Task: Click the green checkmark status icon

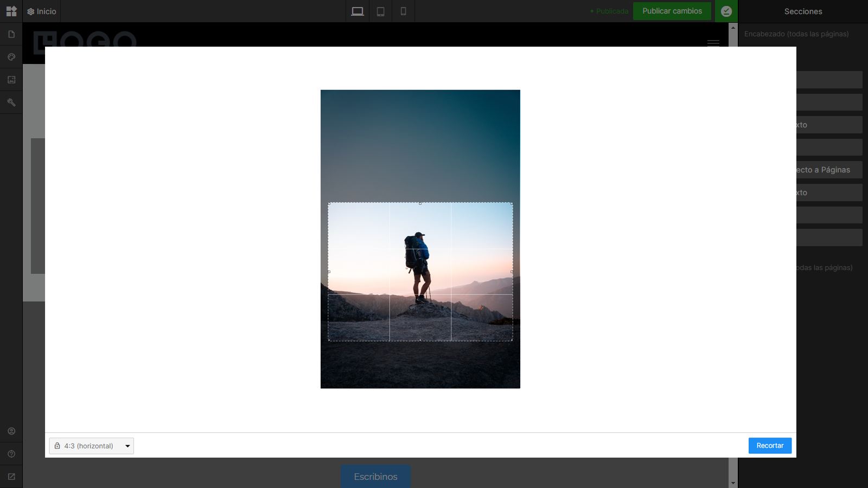Action: tap(726, 11)
